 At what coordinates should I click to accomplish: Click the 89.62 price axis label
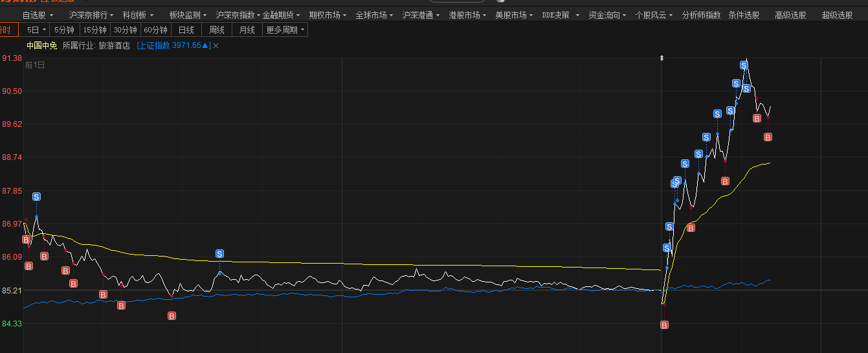(x=12, y=124)
